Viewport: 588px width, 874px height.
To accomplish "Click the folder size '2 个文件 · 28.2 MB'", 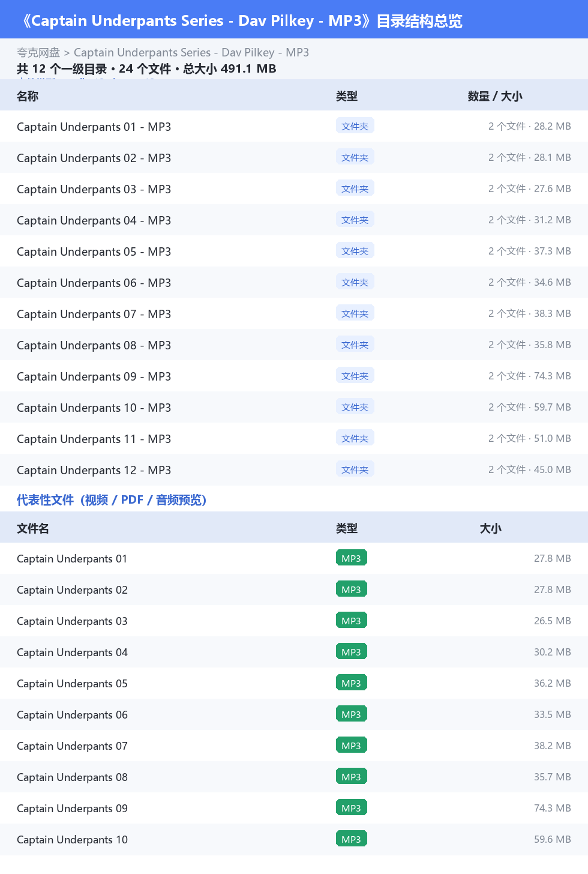I will click(x=530, y=126).
